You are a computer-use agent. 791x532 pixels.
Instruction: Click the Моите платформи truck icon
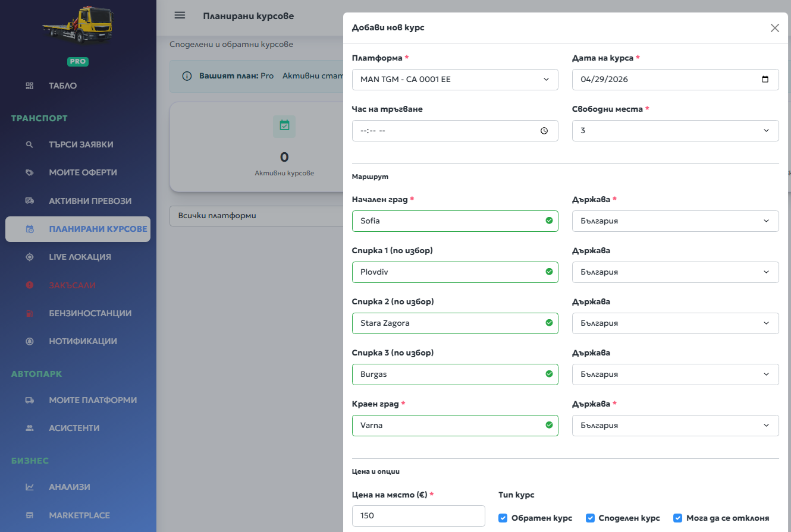click(30, 400)
